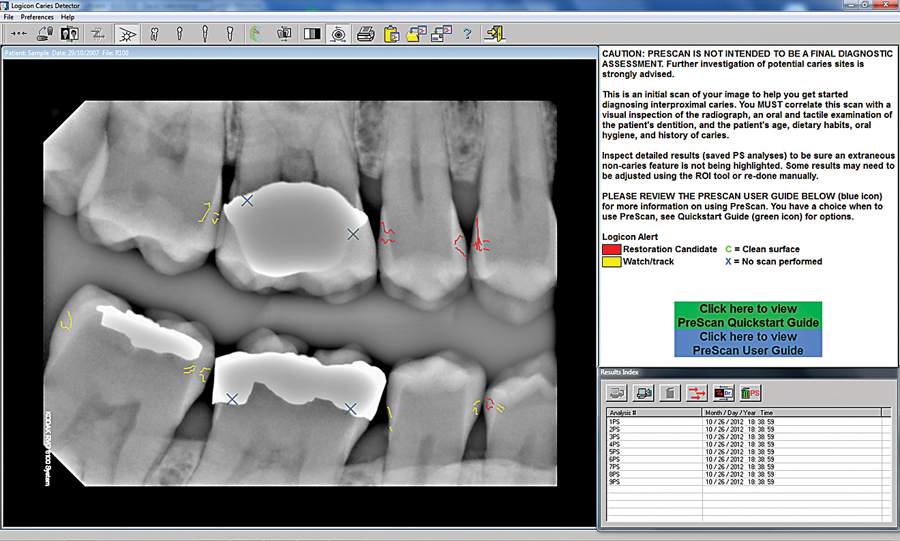Viewport: 900px width, 541px height.
Task: Open the Preferences menu
Action: (x=37, y=17)
